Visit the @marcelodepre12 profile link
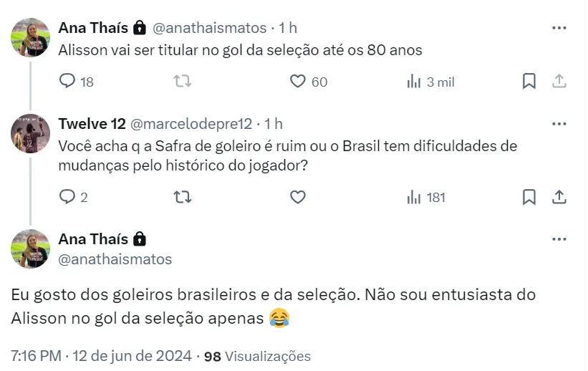588x371 pixels. click(x=191, y=124)
